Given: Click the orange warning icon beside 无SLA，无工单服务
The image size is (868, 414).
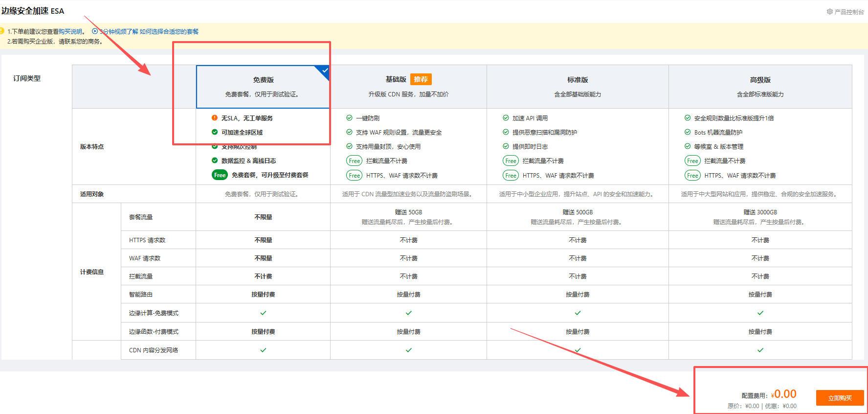Looking at the screenshot, I should click(x=215, y=118).
